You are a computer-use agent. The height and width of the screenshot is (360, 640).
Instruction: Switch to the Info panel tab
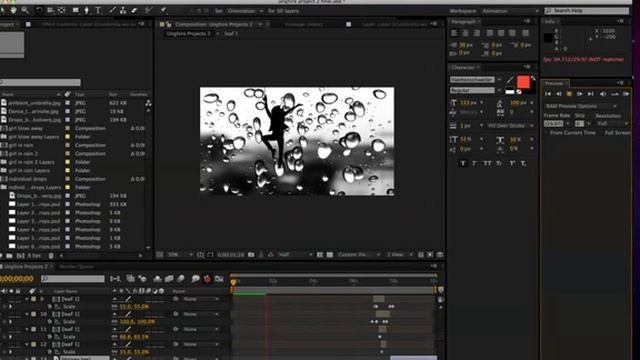pos(549,21)
